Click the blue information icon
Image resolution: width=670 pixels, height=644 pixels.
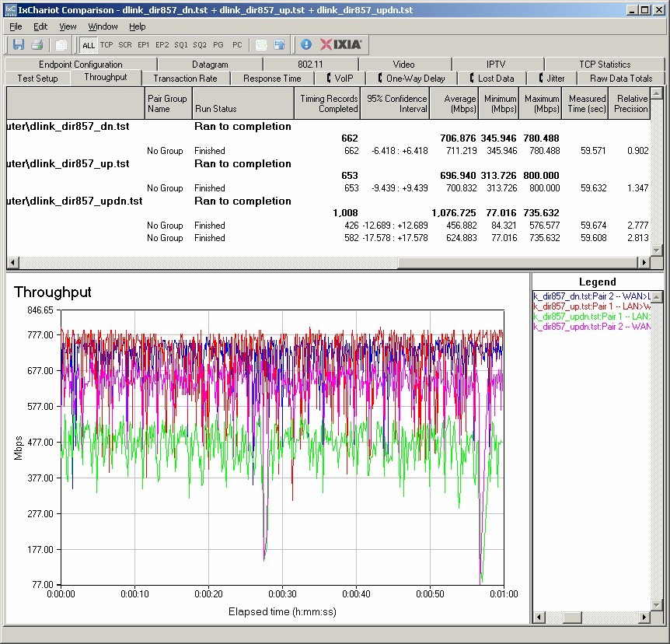tap(306, 44)
